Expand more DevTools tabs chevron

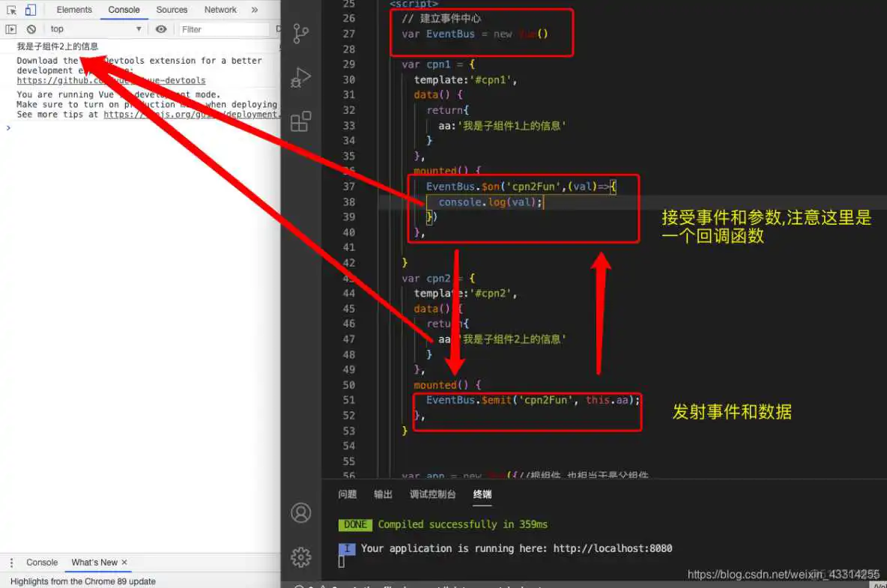pyautogui.click(x=255, y=10)
